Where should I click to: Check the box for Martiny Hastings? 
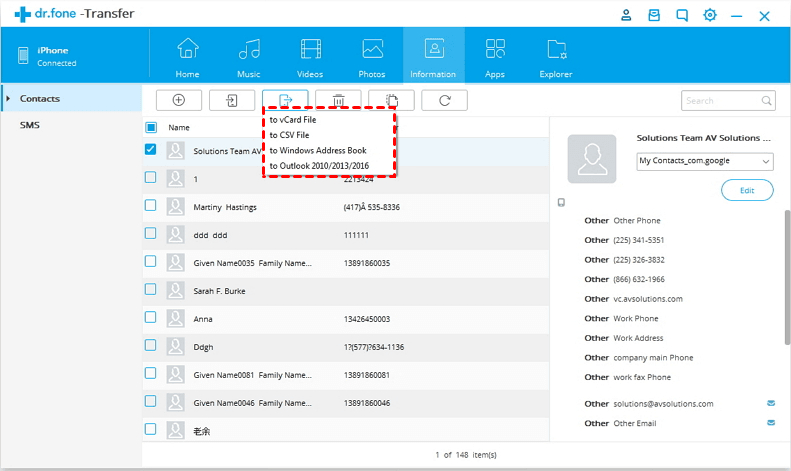[x=151, y=206]
